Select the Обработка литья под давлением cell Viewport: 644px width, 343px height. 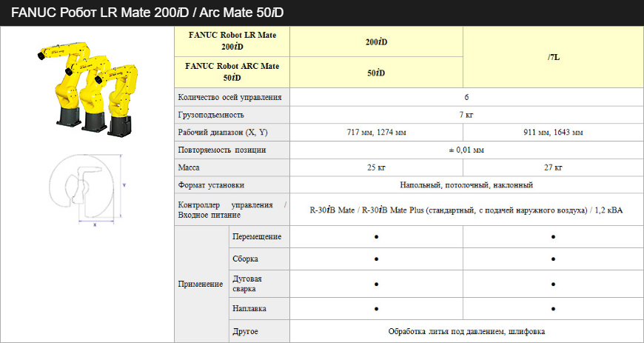[x=466, y=332]
